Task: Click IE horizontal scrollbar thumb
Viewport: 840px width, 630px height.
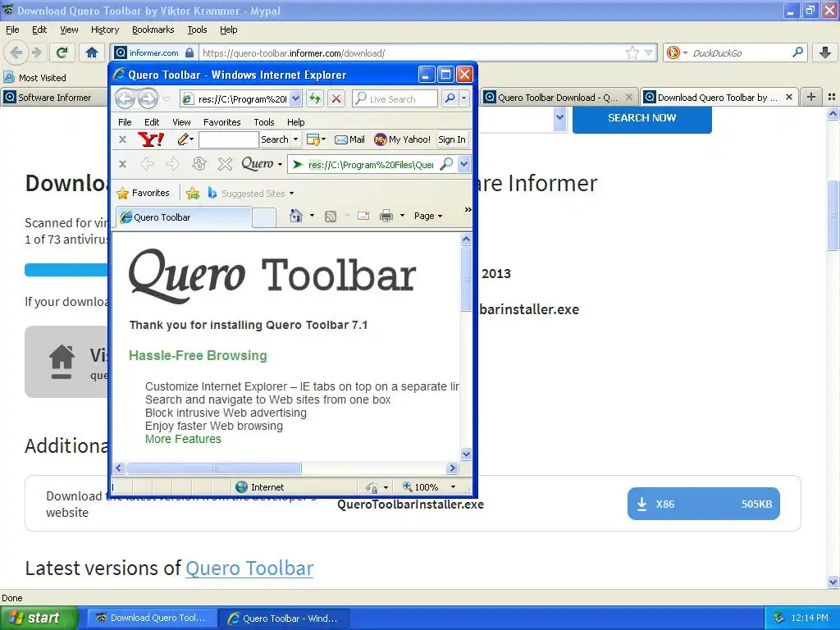Action: (x=214, y=468)
